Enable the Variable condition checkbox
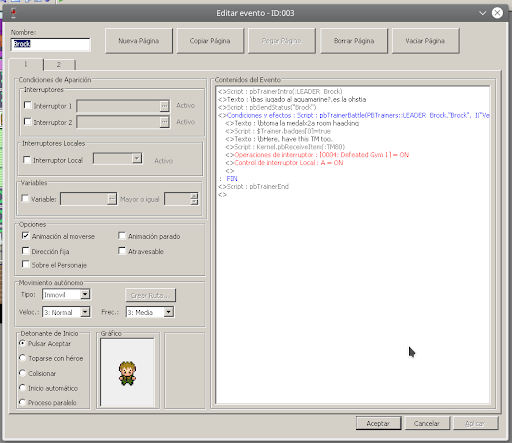The width and height of the screenshot is (512, 443). tap(25, 199)
